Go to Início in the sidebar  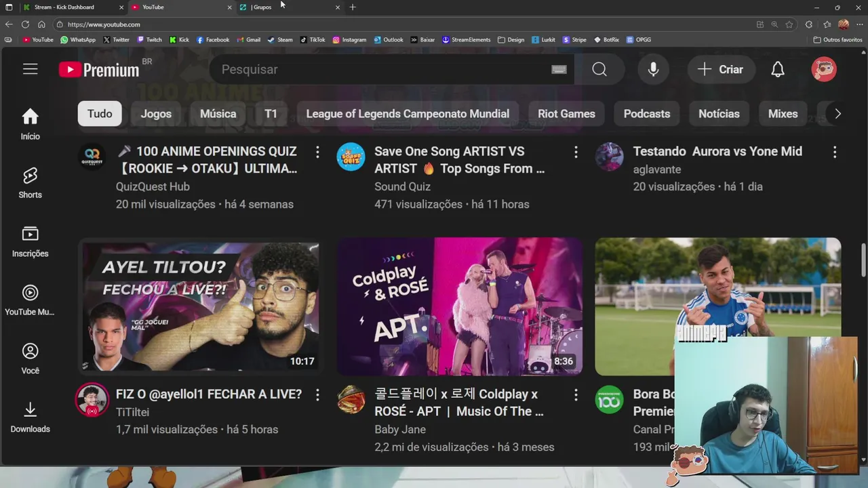30,125
